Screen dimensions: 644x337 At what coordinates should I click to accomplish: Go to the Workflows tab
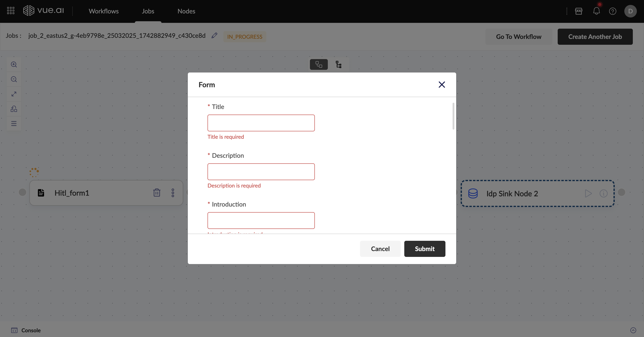pos(104,11)
